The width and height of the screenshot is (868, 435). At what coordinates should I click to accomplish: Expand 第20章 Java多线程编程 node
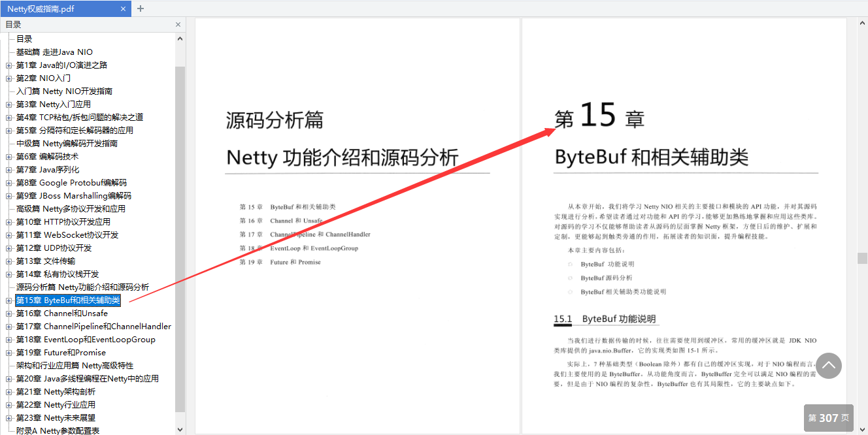8,379
